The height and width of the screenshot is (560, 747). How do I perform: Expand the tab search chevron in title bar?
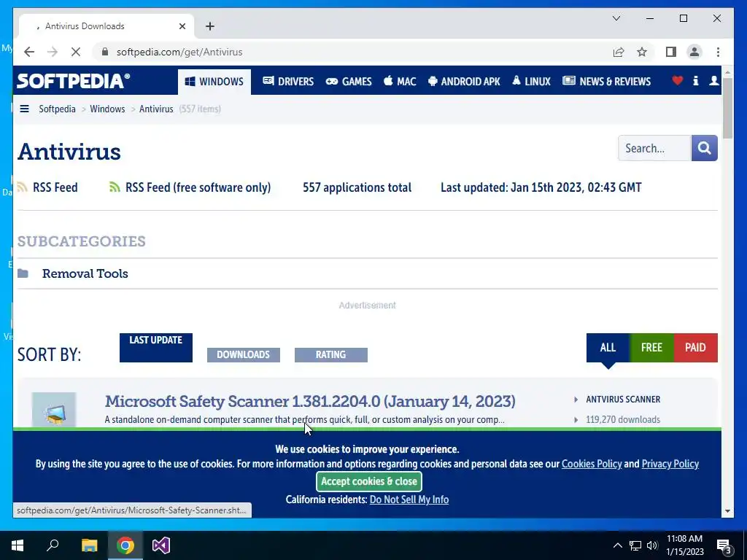pyautogui.click(x=616, y=18)
